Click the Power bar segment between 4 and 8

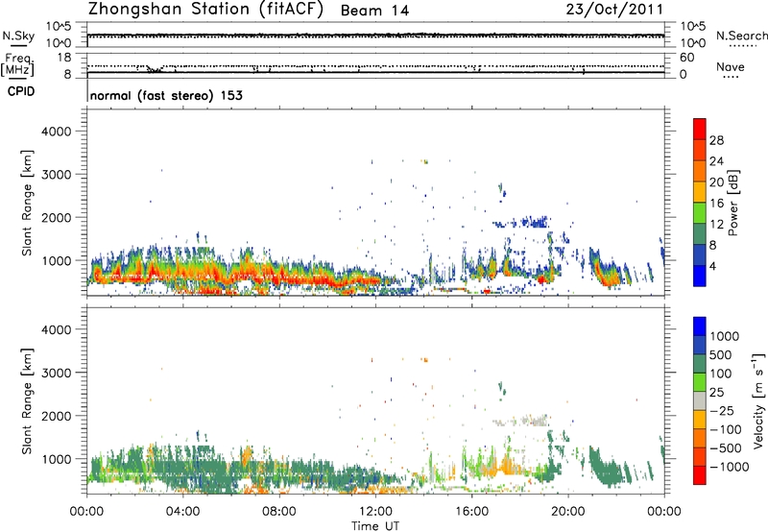point(700,254)
